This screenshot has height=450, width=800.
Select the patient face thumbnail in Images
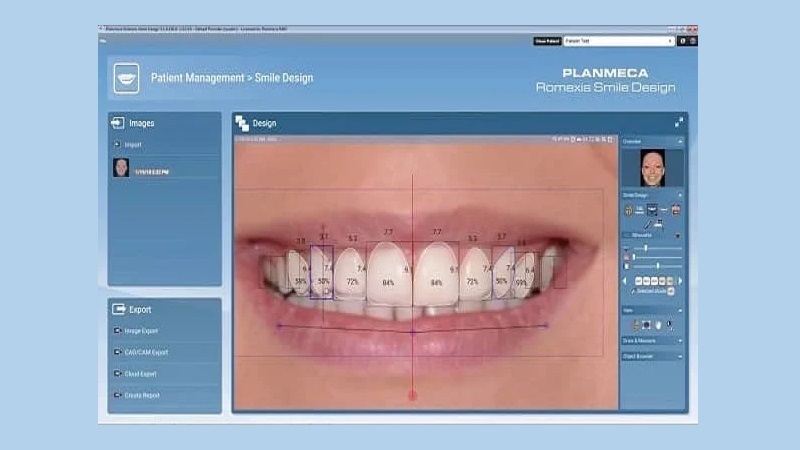pos(121,169)
